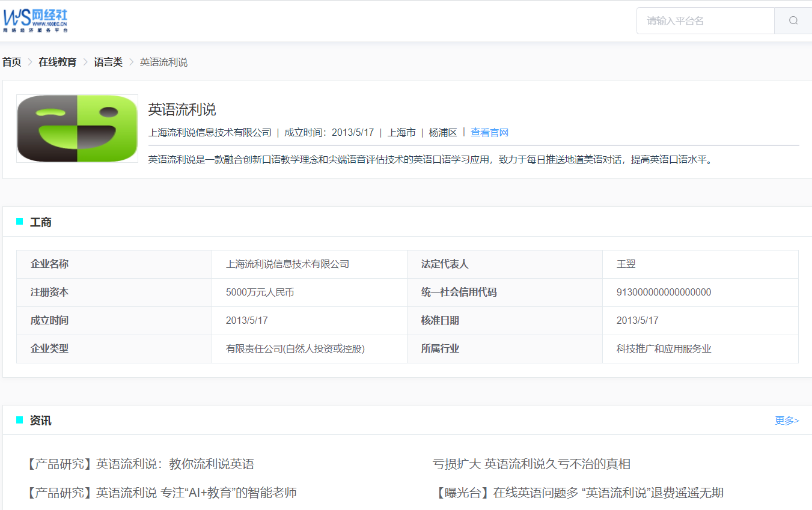The height and width of the screenshot is (510, 812).
Task: Open article 专注"AI+教育"的智能老师
Action: click(x=160, y=493)
